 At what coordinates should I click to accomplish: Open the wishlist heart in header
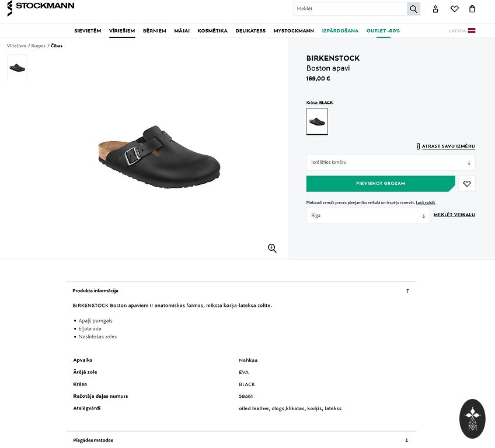coord(454,9)
